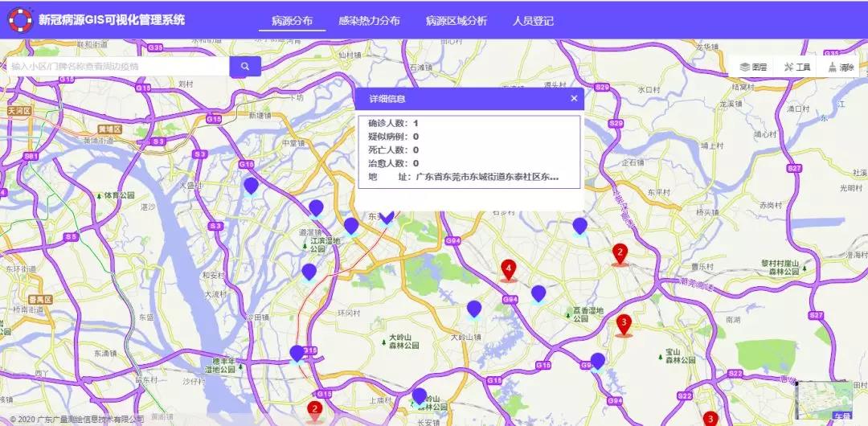
Task: Click purple marker above 大岭山森林公园 at bottom
Action: (x=419, y=395)
